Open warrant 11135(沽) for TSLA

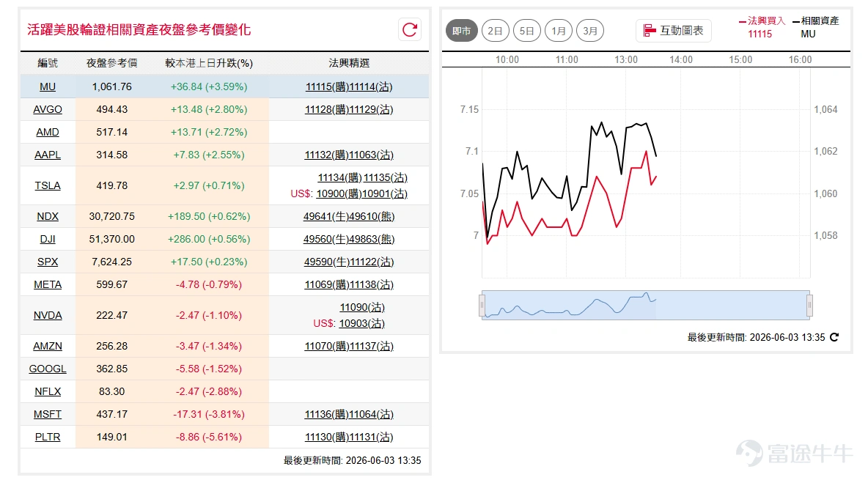pyautogui.click(x=386, y=178)
